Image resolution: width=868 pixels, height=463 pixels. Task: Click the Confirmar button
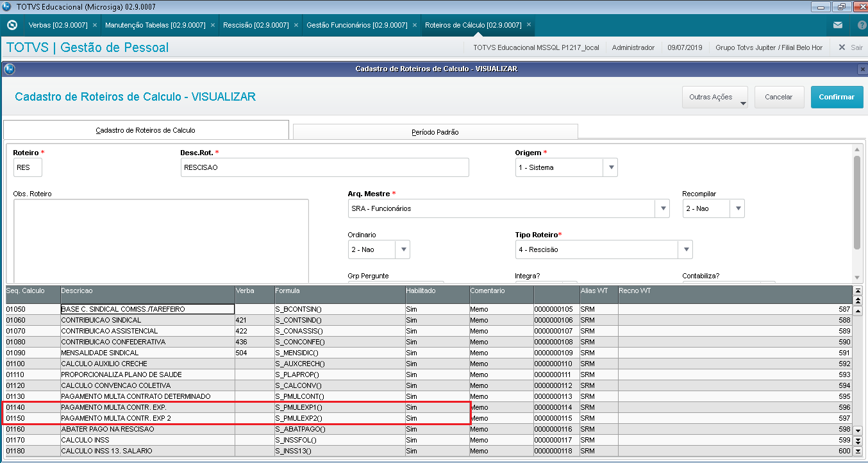[837, 97]
